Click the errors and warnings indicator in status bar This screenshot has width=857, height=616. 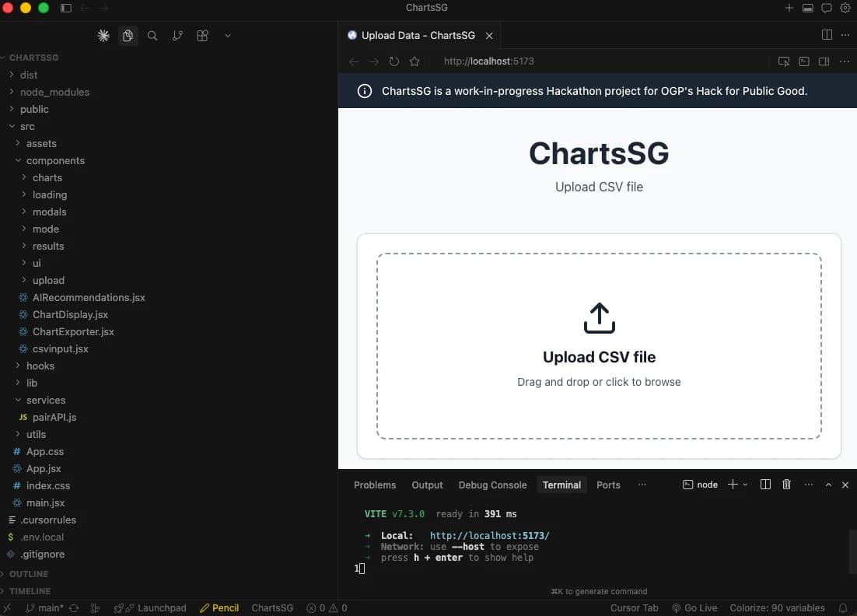point(327,607)
